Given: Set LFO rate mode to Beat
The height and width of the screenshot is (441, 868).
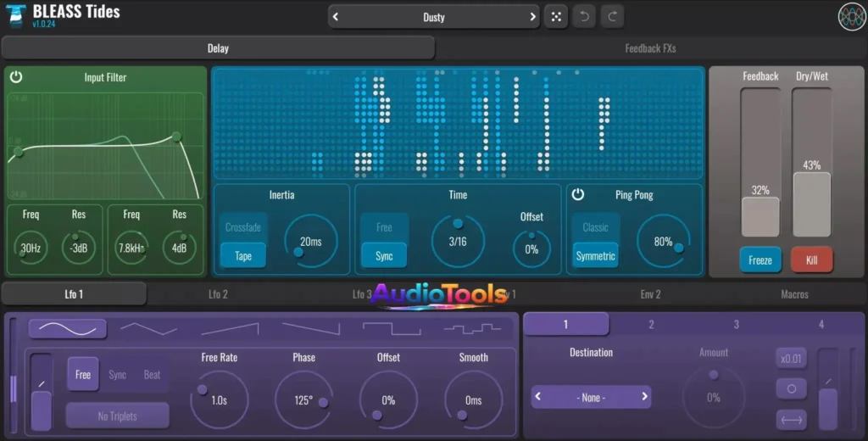Looking at the screenshot, I should [153, 375].
